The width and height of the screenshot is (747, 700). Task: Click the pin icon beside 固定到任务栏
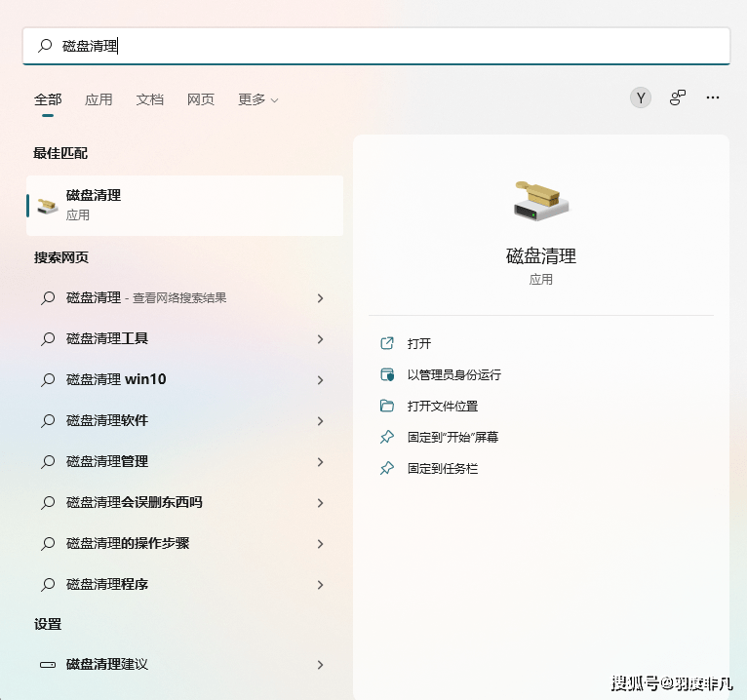pos(387,469)
